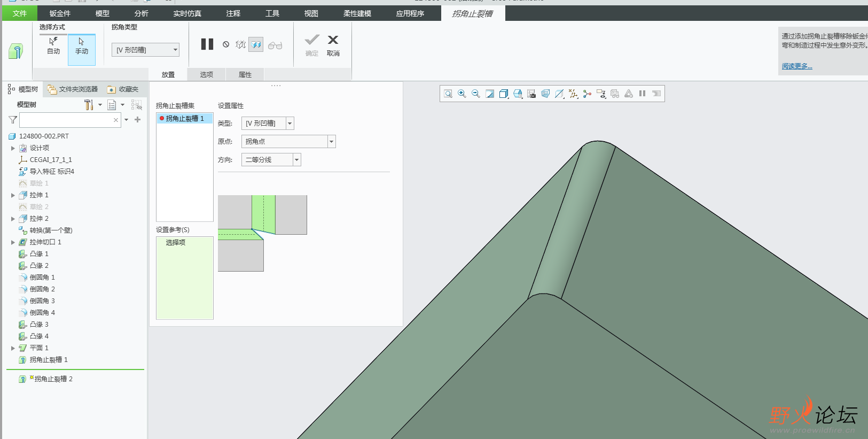Select 拐角止裂槽 1 in relief set list
Image resolution: width=868 pixels, height=439 pixels.
click(x=185, y=119)
